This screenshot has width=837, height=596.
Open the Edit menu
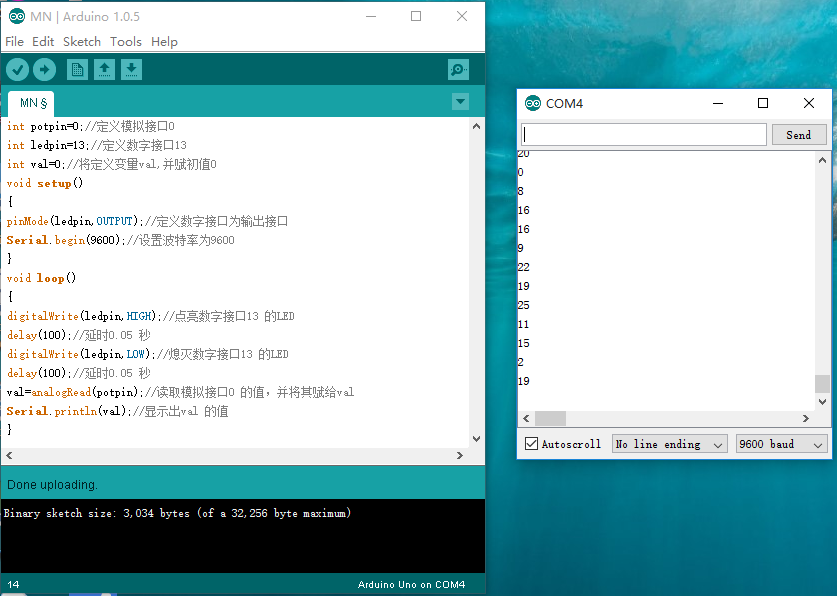43,42
